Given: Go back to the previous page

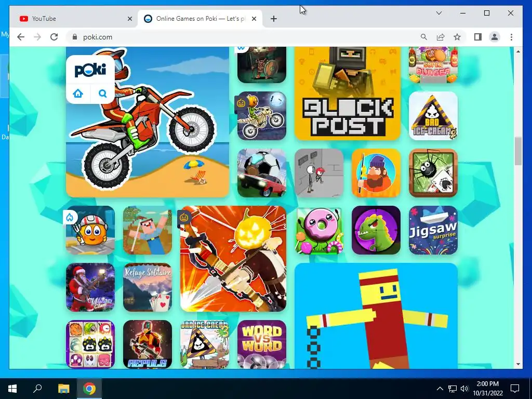Looking at the screenshot, I should pyautogui.click(x=21, y=37).
